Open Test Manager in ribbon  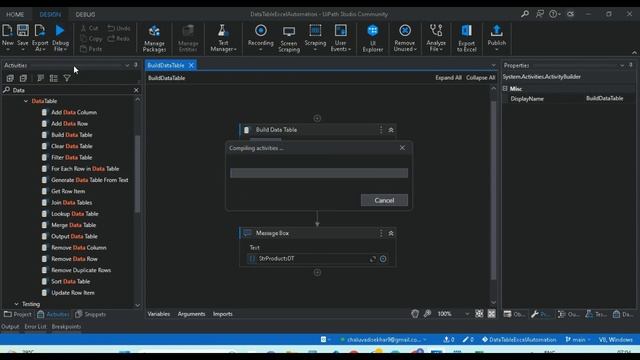(x=223, y=38)
